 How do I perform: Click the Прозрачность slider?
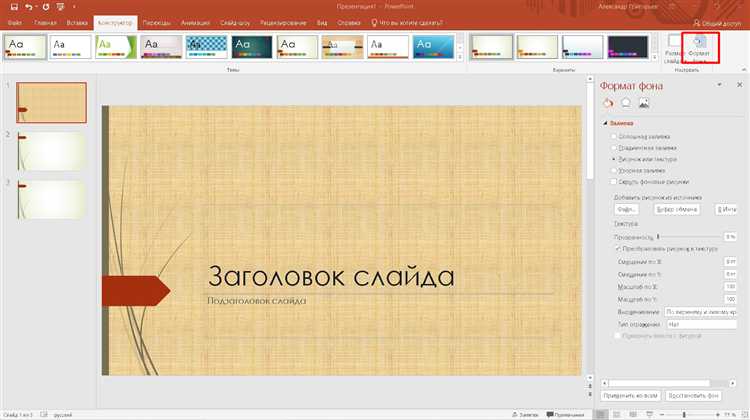[689, 236]
